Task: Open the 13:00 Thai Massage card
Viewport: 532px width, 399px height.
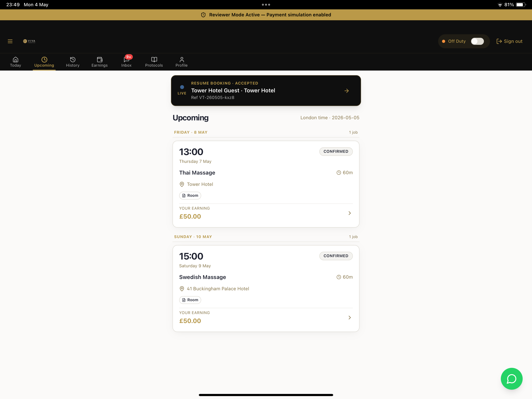Action: 266,184
